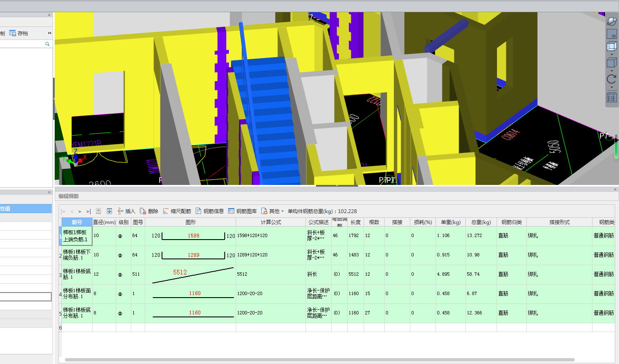Expand the wireframe cube dropdown arrow
The width and height of the screenshot is (619, 364).
coord(612,54)
